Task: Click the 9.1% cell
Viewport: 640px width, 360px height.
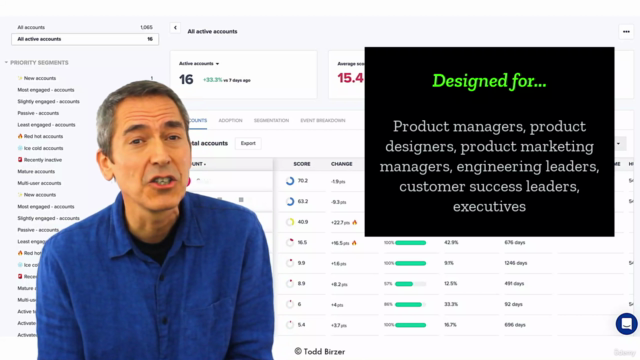Action: point(449,263)
